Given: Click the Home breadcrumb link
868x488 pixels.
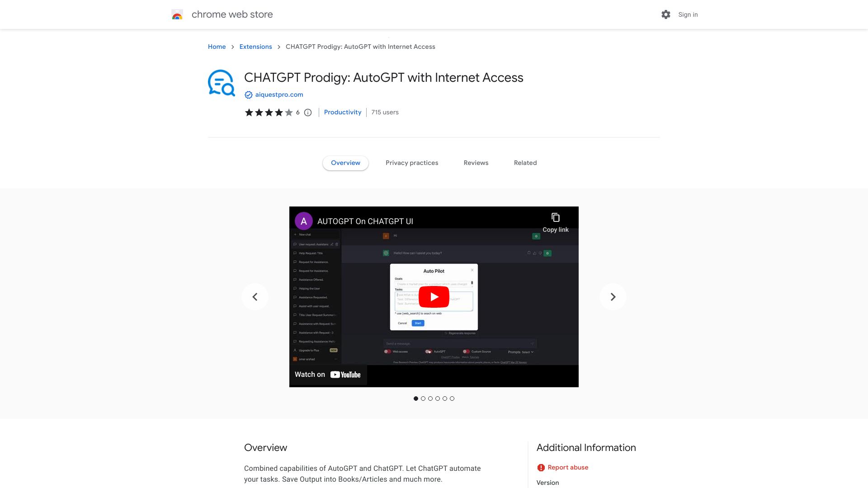Looking at the screenshot, I should (217, 47).
